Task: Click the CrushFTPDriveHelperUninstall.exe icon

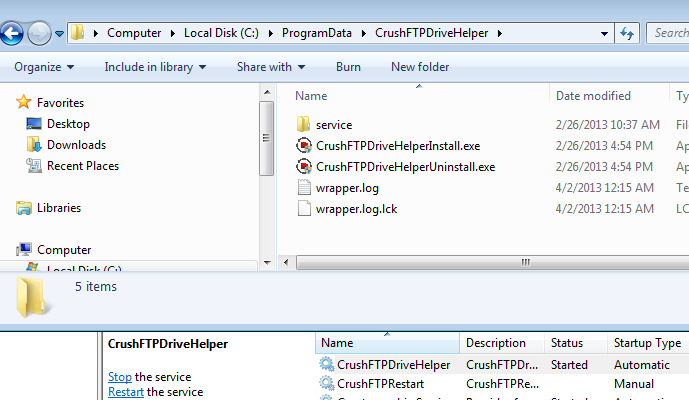Action: 304,167
